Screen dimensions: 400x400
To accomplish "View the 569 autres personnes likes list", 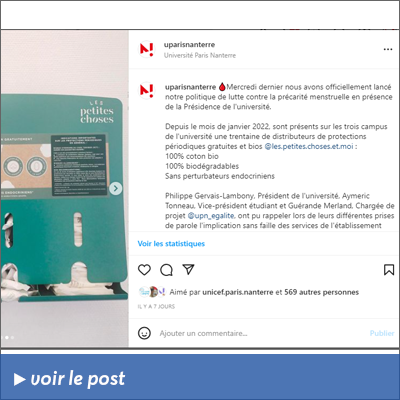I will (x=322, y=292).
